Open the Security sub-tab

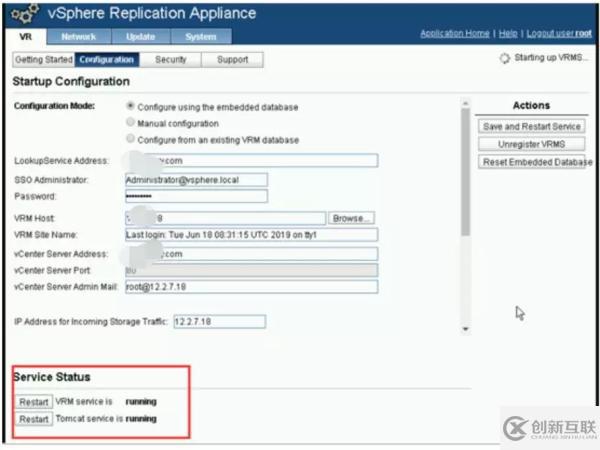pyautogui.click(x=171, y=60)
